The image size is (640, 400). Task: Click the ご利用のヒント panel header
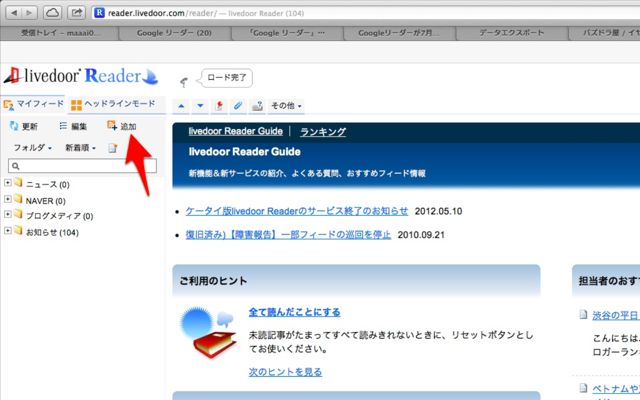[356, 280]
